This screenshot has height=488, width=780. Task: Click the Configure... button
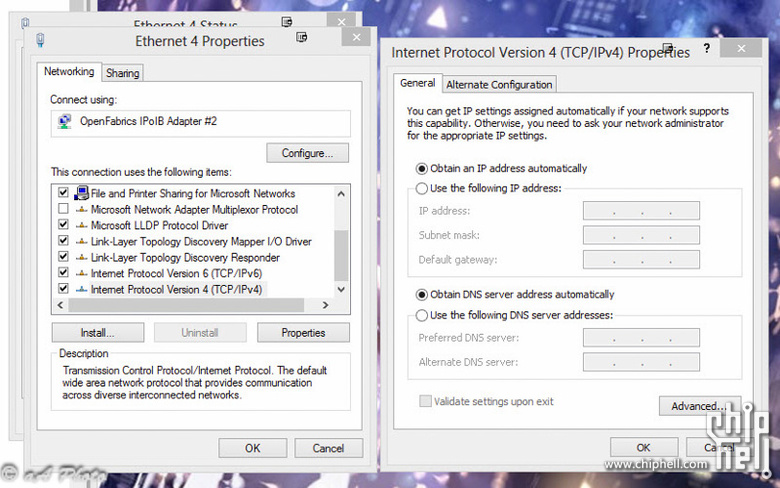pos(307,153)
